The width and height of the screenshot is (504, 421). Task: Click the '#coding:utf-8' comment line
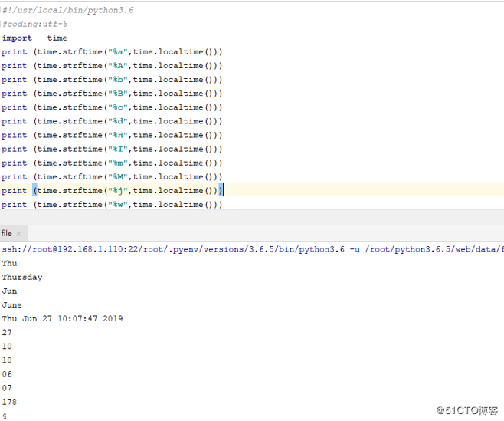click(35, 24)
